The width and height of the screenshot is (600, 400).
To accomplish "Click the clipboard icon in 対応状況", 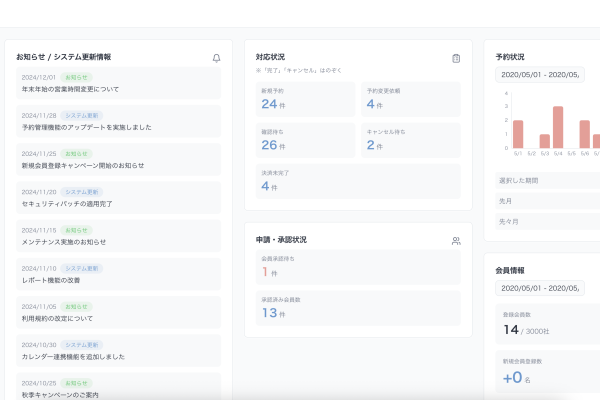I will tap(456, 58).
